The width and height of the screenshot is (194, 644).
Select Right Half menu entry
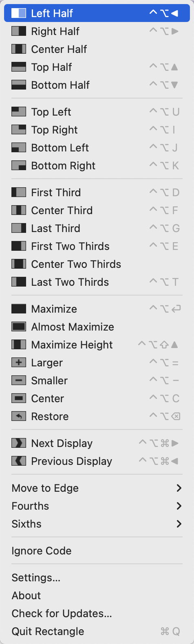[x=97, y=31]
